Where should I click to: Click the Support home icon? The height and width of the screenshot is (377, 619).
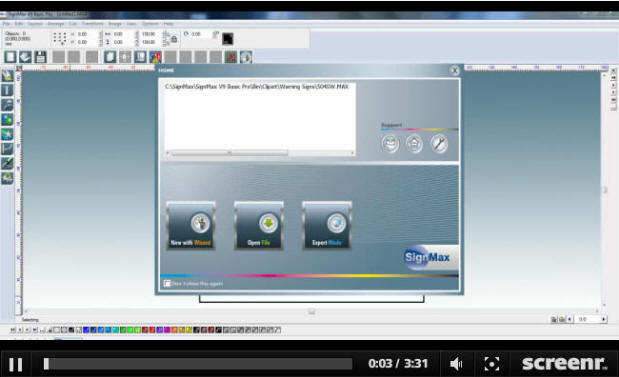pos(414,144)
